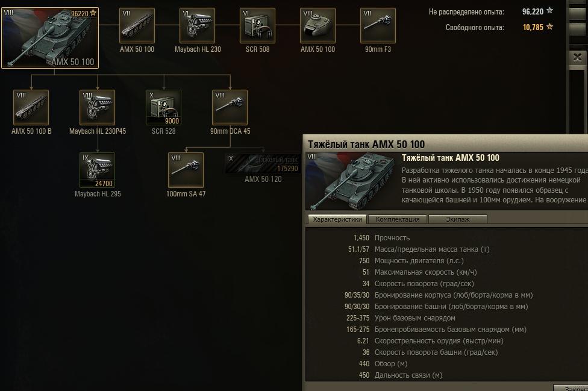The image size is (588, 391).
Task: Research the AMX 50 100 B tracks
Action: 31,107
